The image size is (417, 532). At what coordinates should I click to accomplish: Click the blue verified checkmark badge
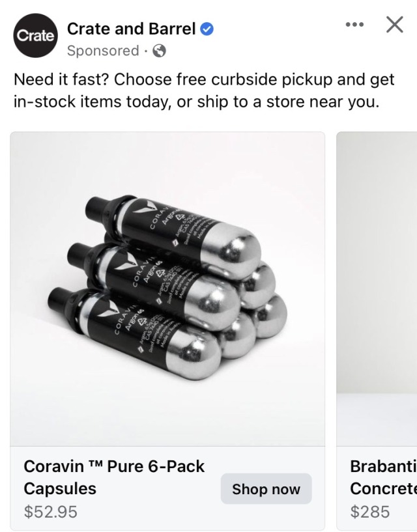[x=207, y=29]
